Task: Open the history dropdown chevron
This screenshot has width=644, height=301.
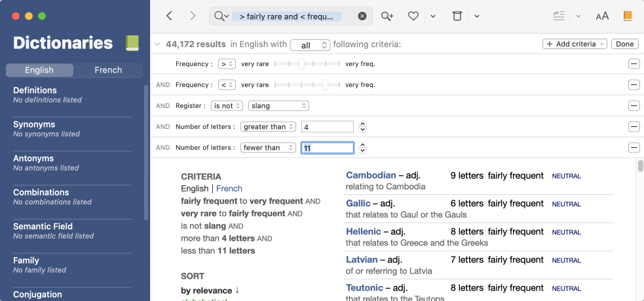Action: pos(477,16)
